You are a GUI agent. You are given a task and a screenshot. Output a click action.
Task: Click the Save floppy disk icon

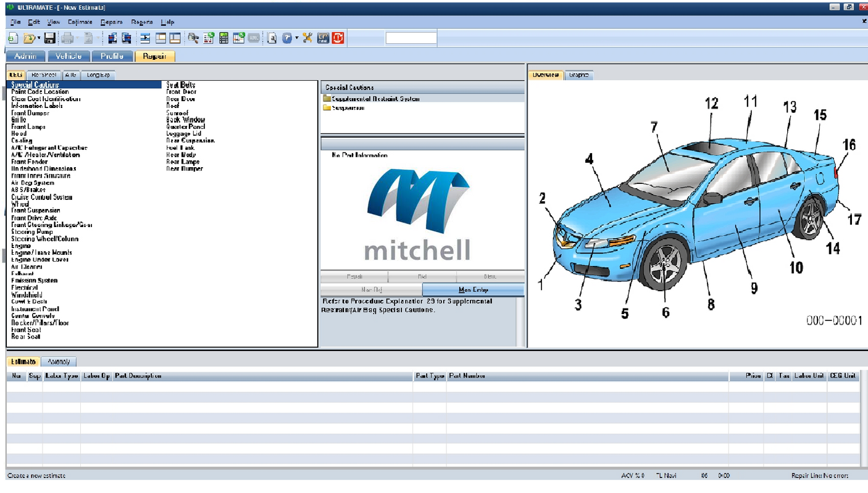point(51,38)
